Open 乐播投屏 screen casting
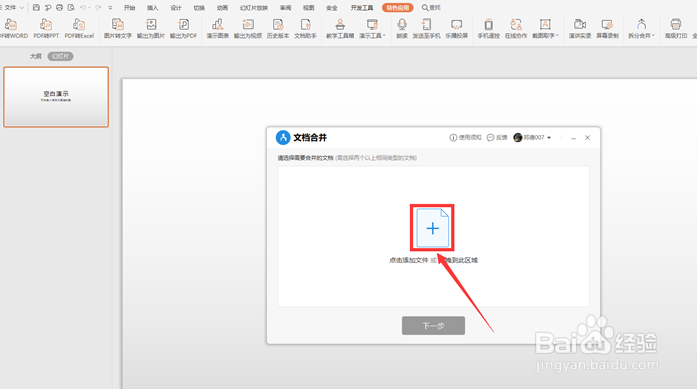 [x=457, y=28]
